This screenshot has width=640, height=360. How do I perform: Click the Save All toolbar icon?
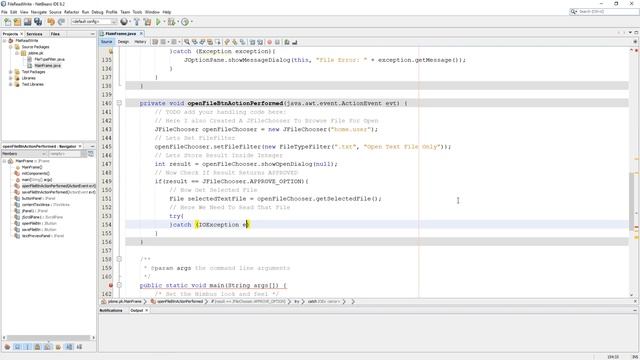click(38, 22)
